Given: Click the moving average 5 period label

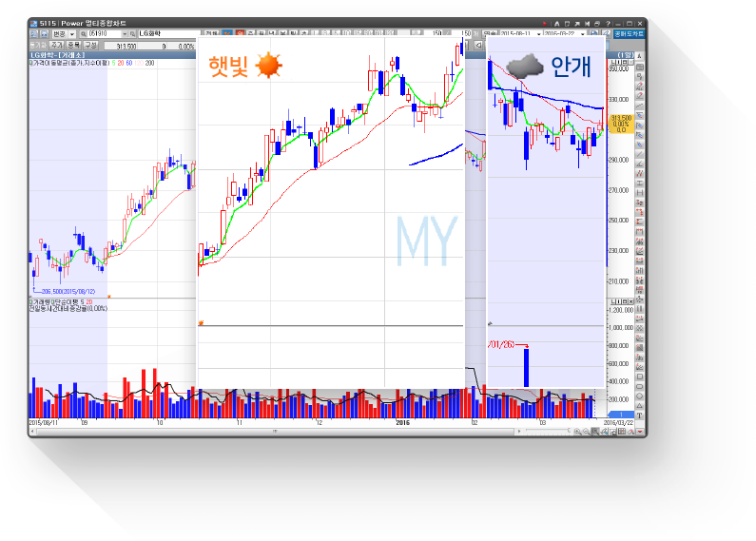Looking at the screenshot, I should (114, 63).
